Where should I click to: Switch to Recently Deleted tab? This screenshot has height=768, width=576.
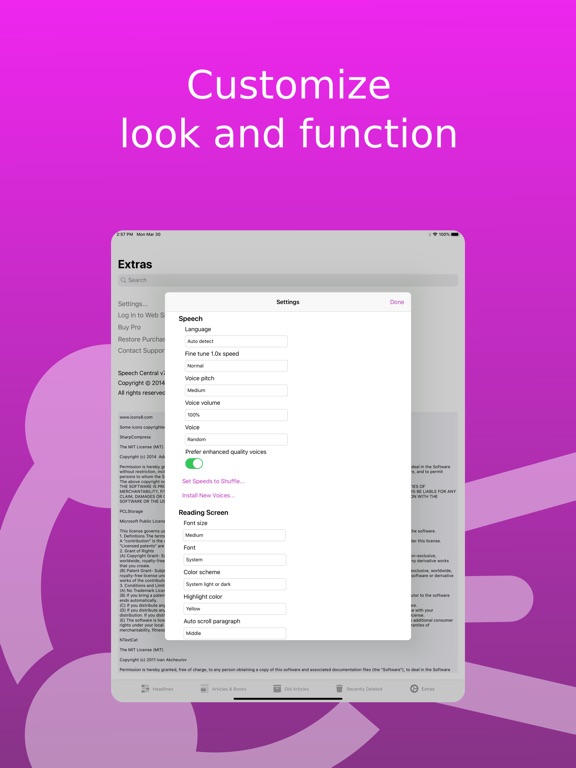(360, 689)
